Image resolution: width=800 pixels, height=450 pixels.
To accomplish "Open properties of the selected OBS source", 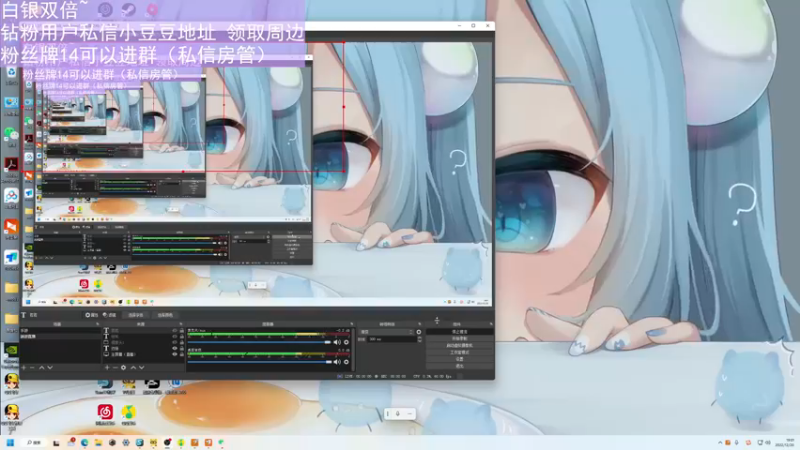I will tap(92, 315).
